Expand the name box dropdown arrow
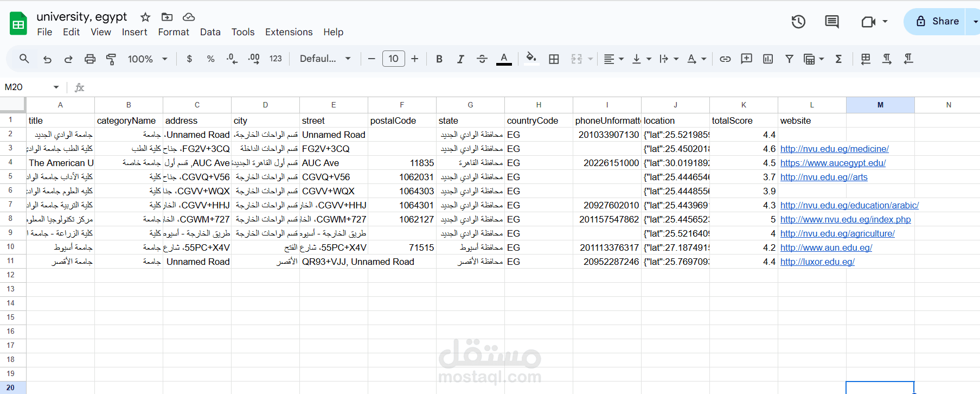This screenshot has height=394, width=980. click(x=56, y=87)
